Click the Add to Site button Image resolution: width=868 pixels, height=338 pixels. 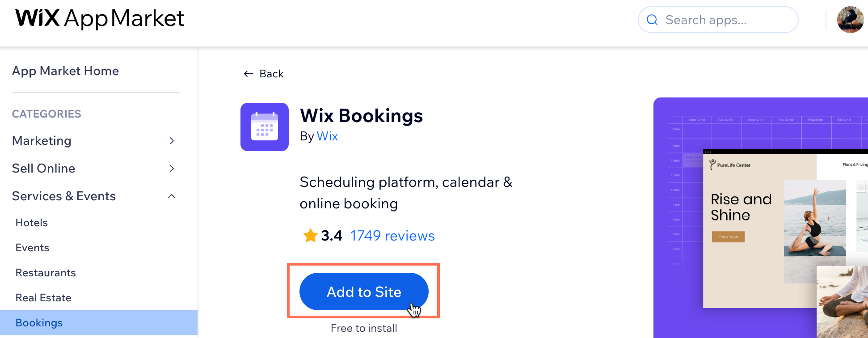[364, 292]
